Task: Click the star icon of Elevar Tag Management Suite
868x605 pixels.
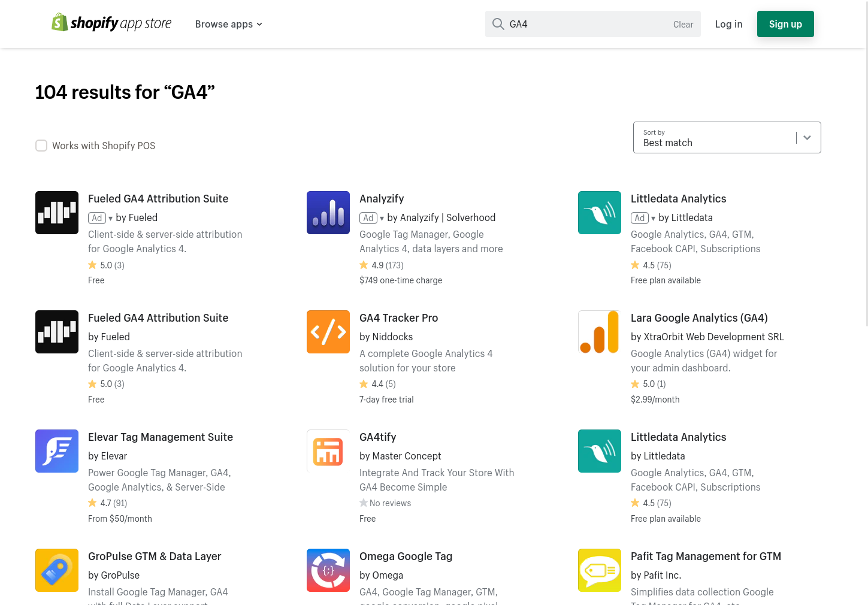Action: pyautogui.click(x=92, y=503)
